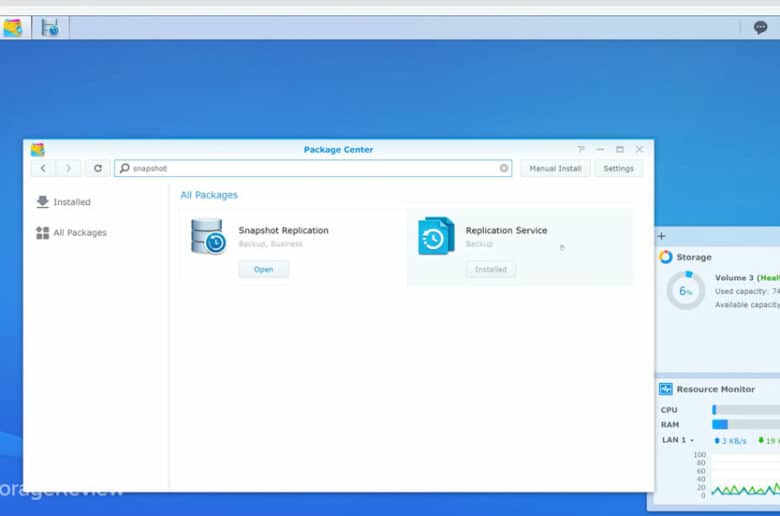This screenshot has height=516, width=780.
Task: Minimize the Package Center window
Action: point(600,149)
